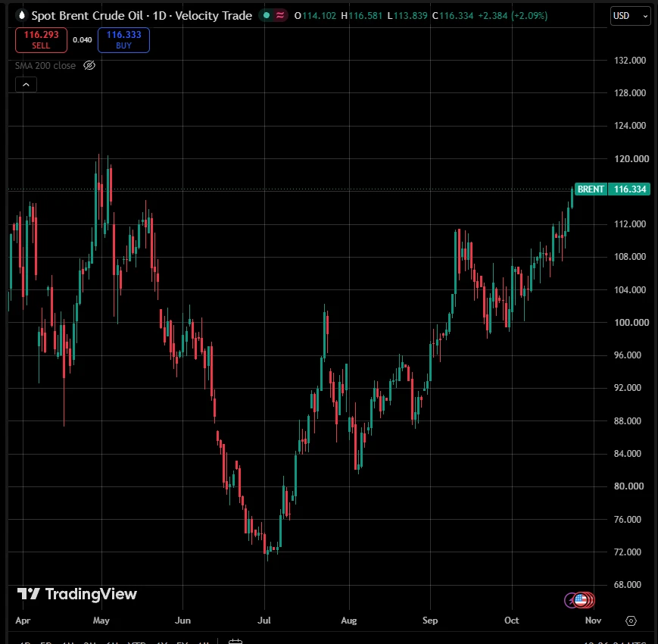The height and width of the screenshot is (644, 658).
Task: Open the US flag economic event marker
Action: click(x=582, y=600)
